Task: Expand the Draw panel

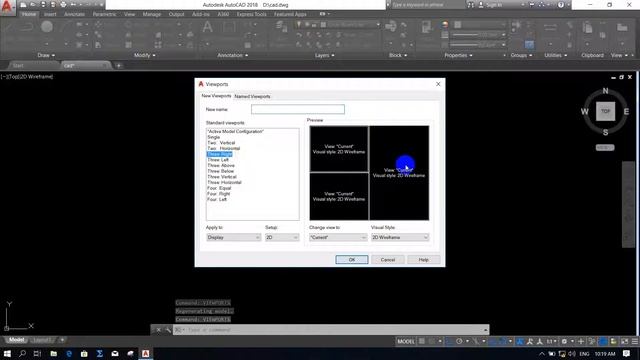Action: [46, 55]
